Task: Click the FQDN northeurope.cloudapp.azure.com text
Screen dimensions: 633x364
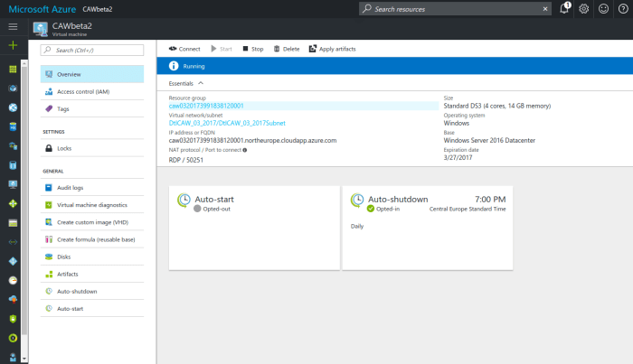Action: point(252,140)
